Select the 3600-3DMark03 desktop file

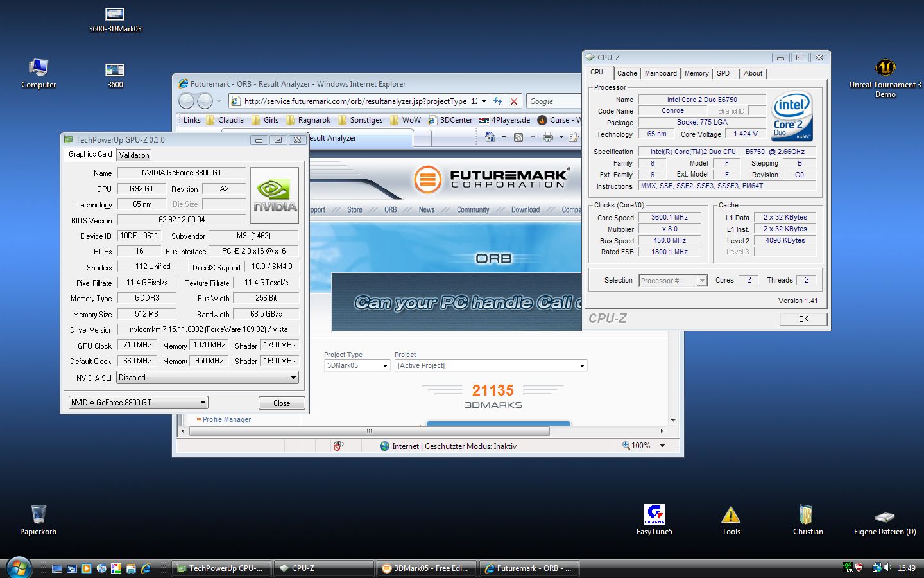[115, 20]
